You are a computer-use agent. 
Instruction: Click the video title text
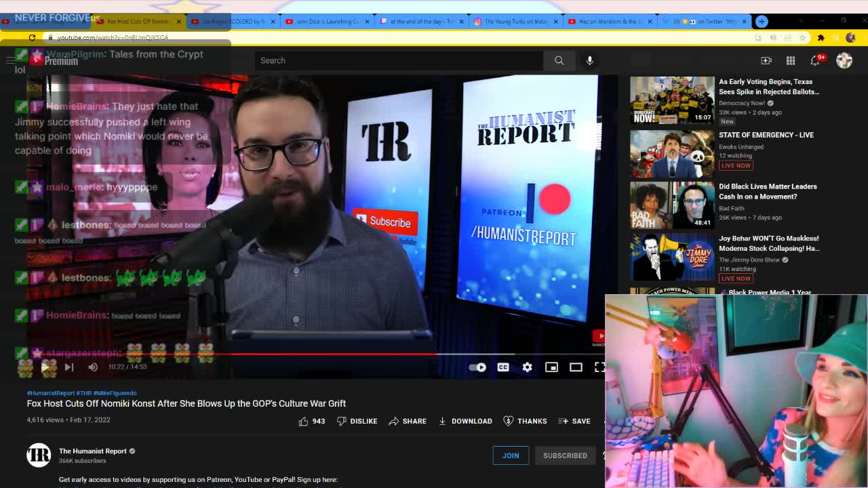pyautogui.click(x=186, y=403)
